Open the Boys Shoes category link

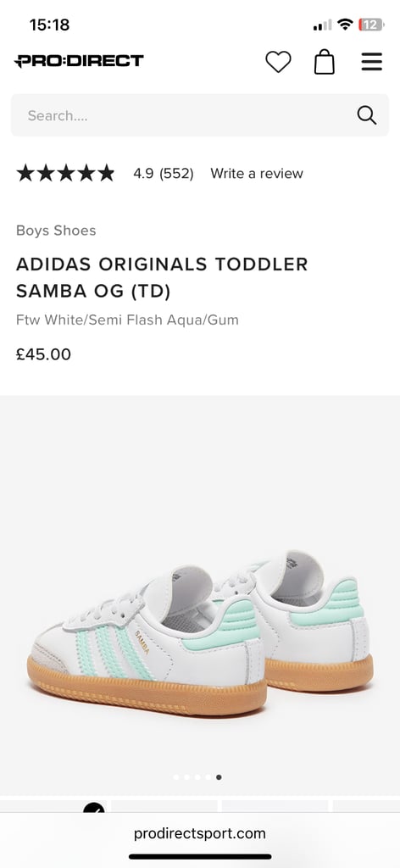56,231
